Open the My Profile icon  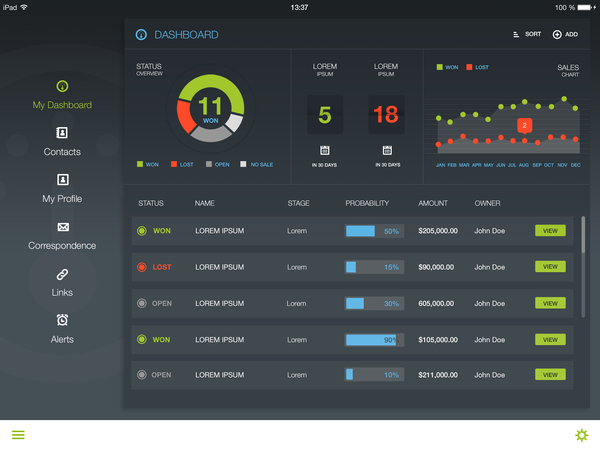[63, 179]
